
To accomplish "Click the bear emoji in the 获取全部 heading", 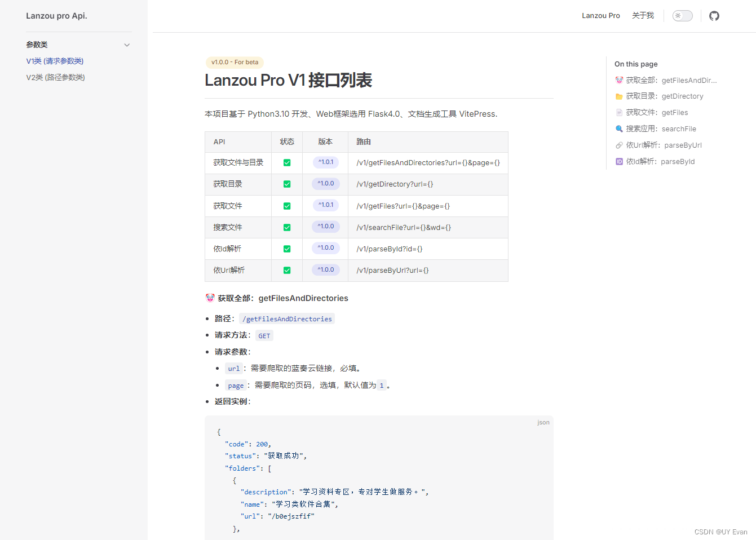I will pos(210,298).
